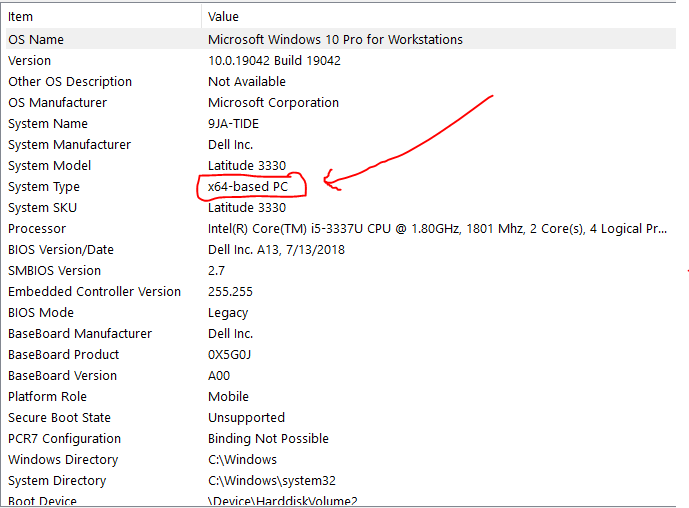Select the Version row label

(x=29, y=61)
